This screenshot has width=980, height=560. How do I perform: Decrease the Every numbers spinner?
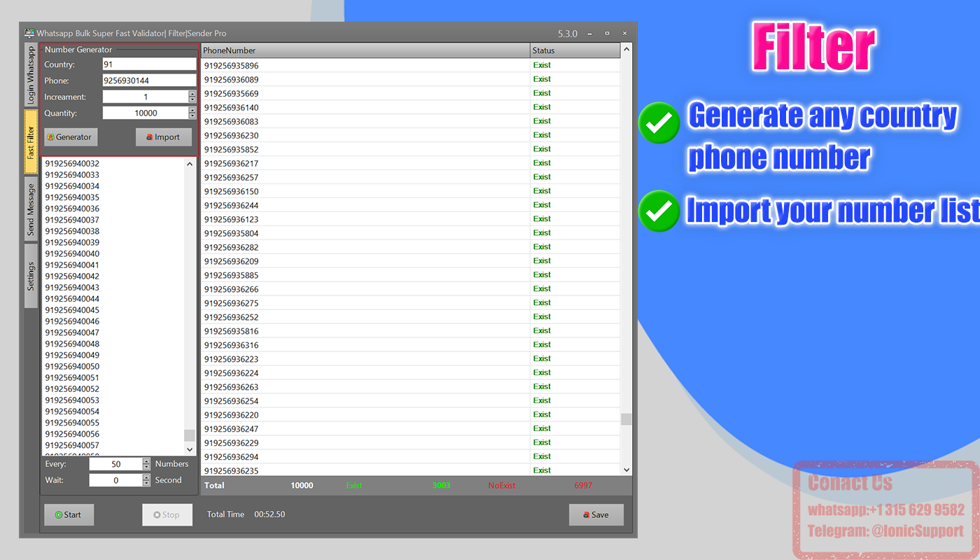pos(146,467)
